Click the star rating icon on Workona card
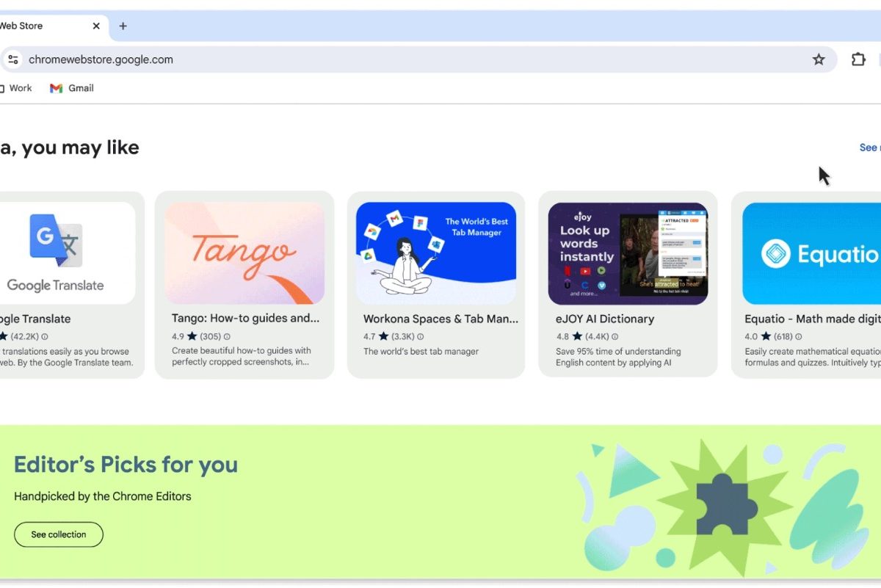This screenshot has width=881, height=588. coord(383,336)
